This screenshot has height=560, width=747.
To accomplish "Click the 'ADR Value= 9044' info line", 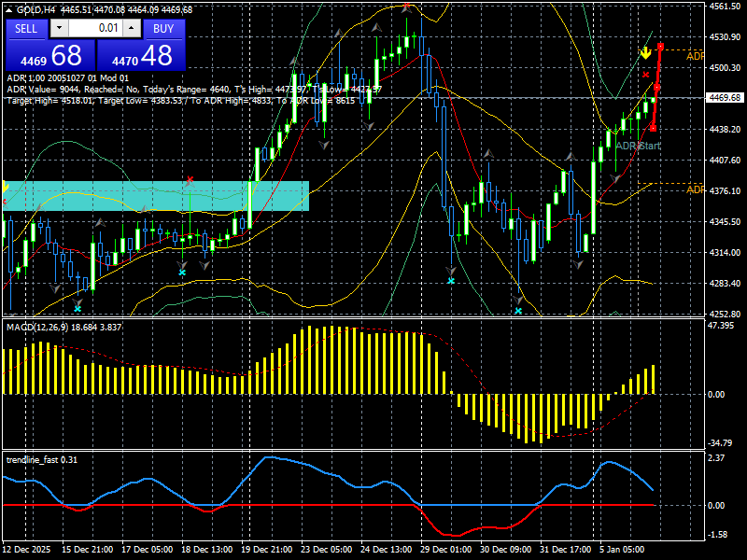I will pos(194,90).
